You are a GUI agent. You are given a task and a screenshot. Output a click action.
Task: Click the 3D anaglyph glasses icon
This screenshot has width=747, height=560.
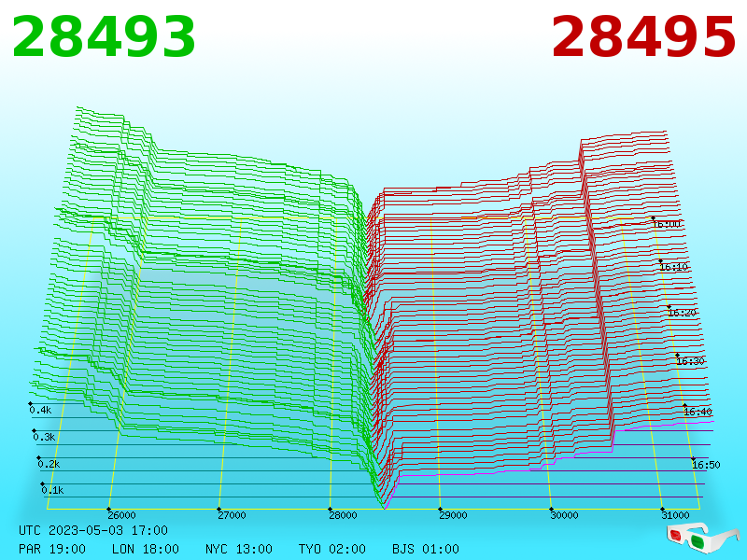tap(703, 537)
